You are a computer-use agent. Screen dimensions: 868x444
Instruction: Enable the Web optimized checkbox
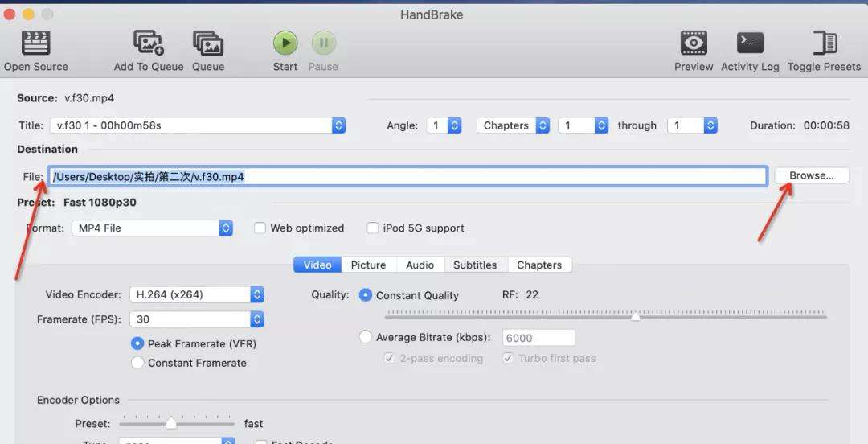click(x=260, y=228)
